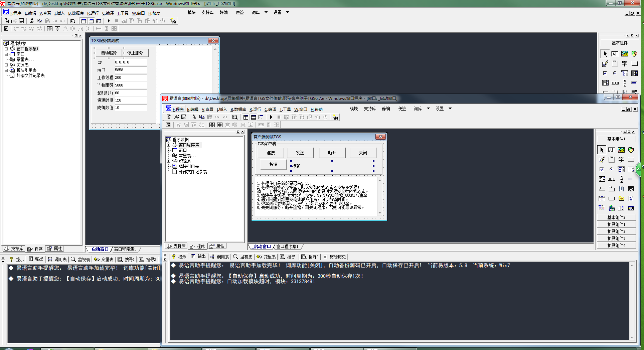Click 连接 button on 客户端测试TGS form
The image size is (644, 350).
(271, 153)
